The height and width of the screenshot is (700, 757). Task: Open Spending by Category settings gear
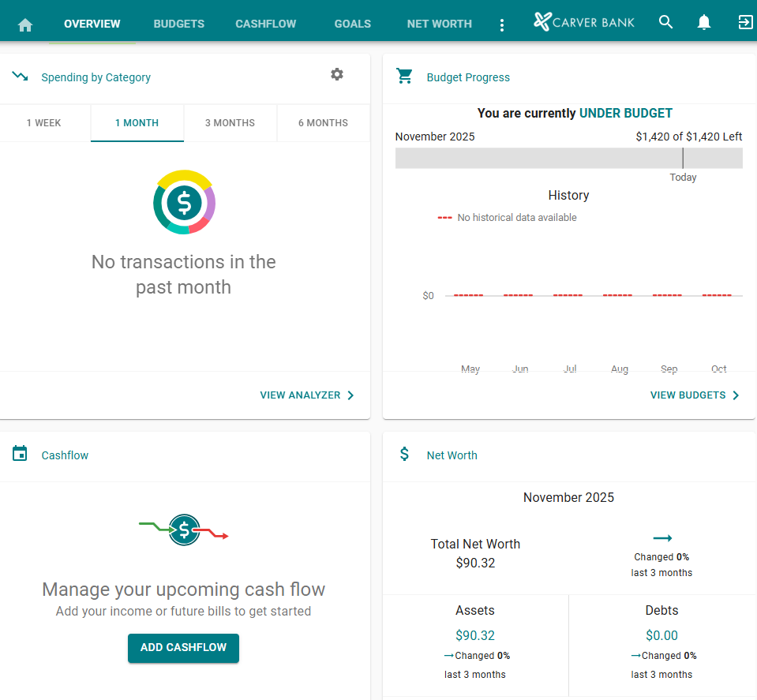337,74
